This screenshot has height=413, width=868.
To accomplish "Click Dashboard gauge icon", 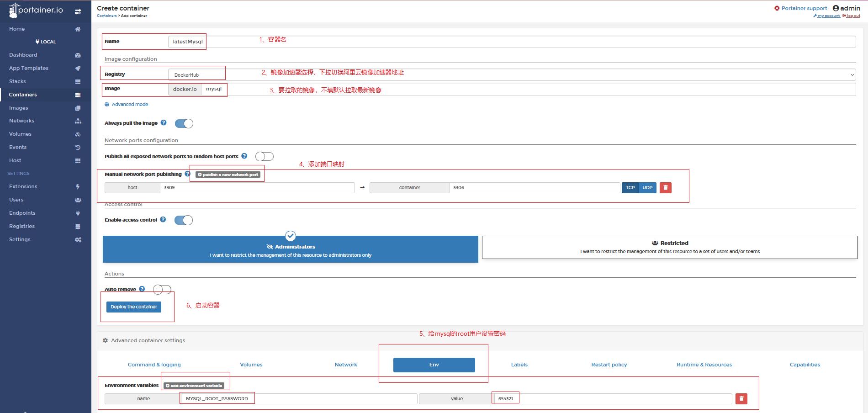I will coord(78,55).
